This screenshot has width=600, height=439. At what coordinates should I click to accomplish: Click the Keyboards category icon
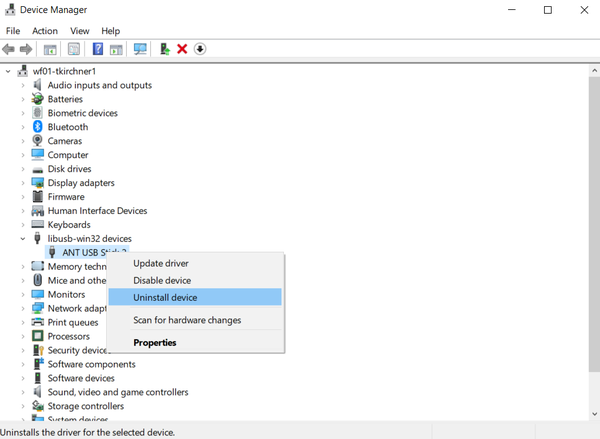[38, 224]
